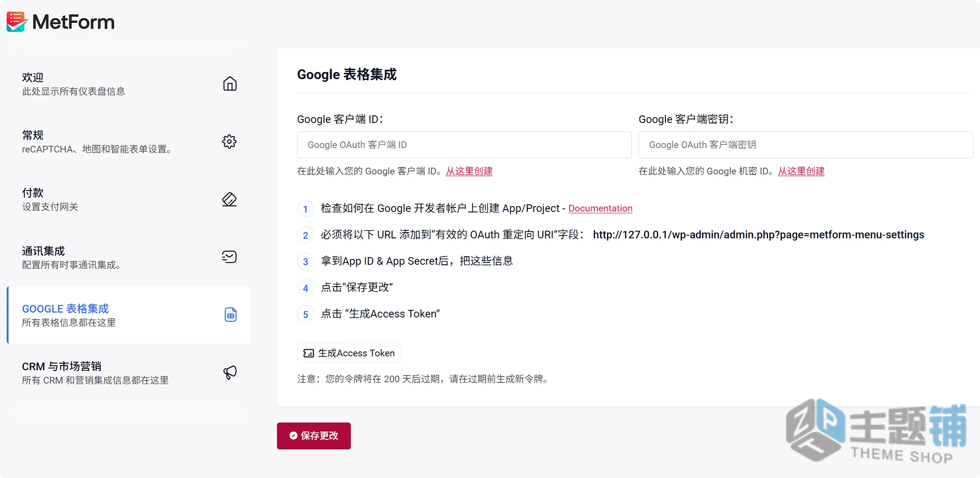Click the payment icon beside 付款
This screenshot has width=980, height=478.
[230, 199]
